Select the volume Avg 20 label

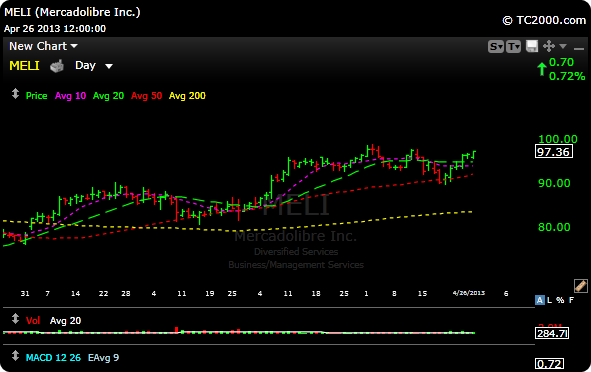point(66,321)
